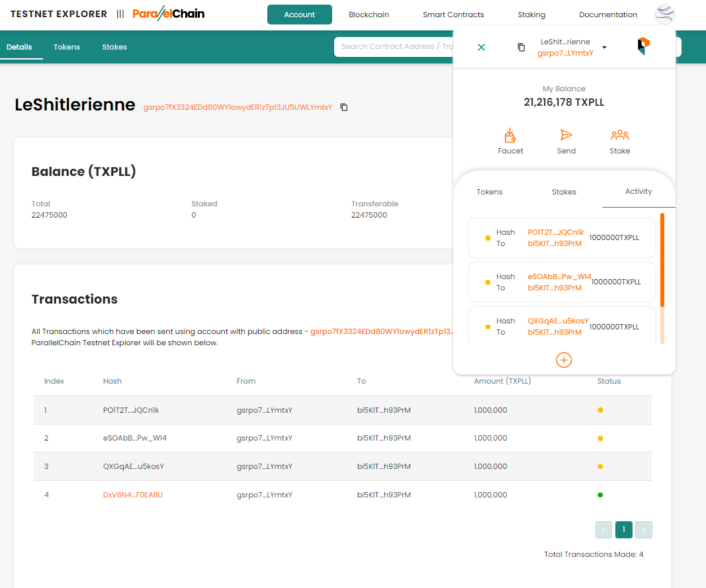Click the ParallelChain wallet logo icon
The image size is (706, 588).
click(x=643, y=46)
